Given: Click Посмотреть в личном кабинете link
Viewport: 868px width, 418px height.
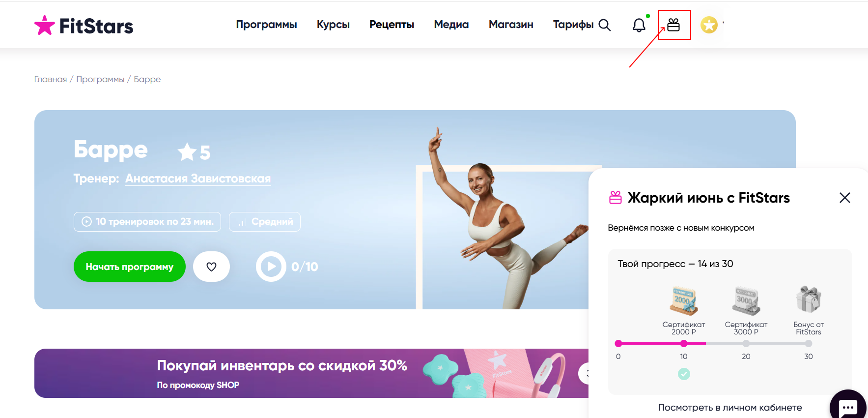Looking at the screenshot, I should 730,407.
